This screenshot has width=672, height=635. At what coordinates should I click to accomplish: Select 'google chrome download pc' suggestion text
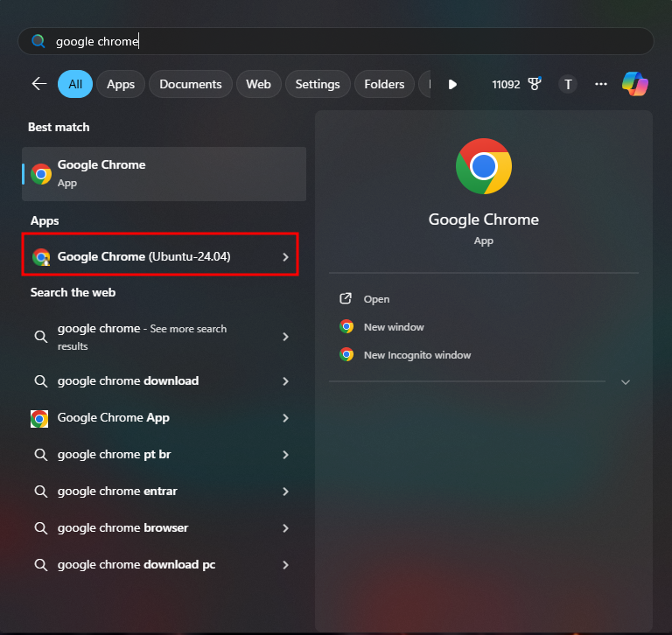point(136,565)
